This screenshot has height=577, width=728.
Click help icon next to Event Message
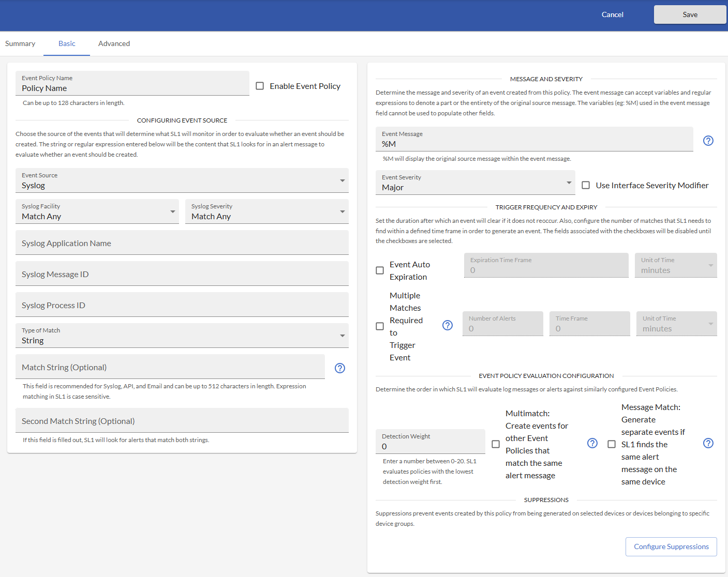[x=708, y=141]
